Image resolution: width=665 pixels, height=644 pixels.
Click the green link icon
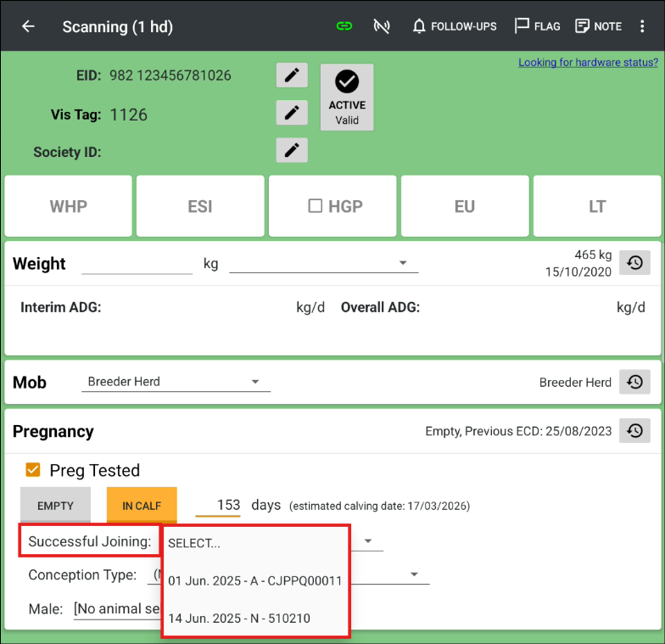(344, 26)
